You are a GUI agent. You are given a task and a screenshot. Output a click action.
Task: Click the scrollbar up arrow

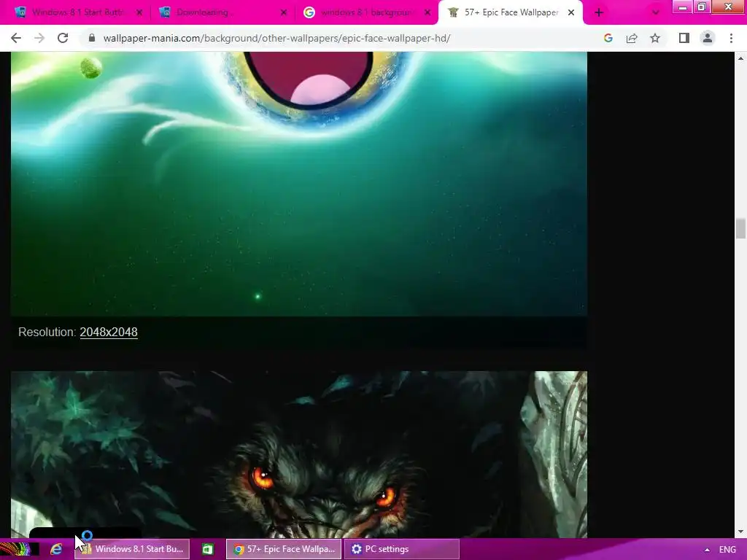pyautogui.click(x=740, y=58)
